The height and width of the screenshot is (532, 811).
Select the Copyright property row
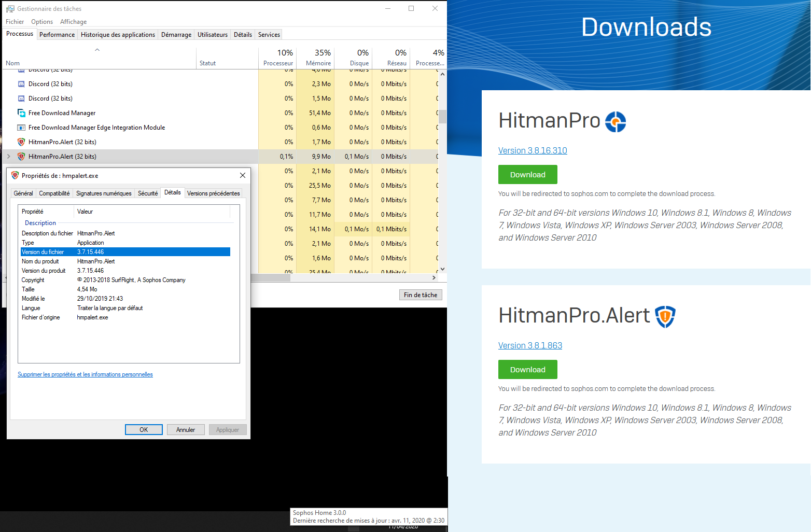125,280
